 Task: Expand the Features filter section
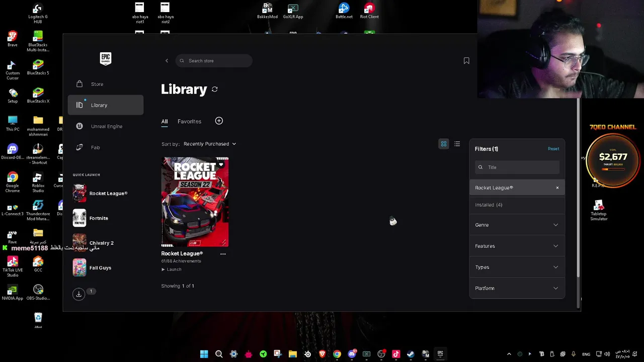pyautogui.click(x=517, y=246)
